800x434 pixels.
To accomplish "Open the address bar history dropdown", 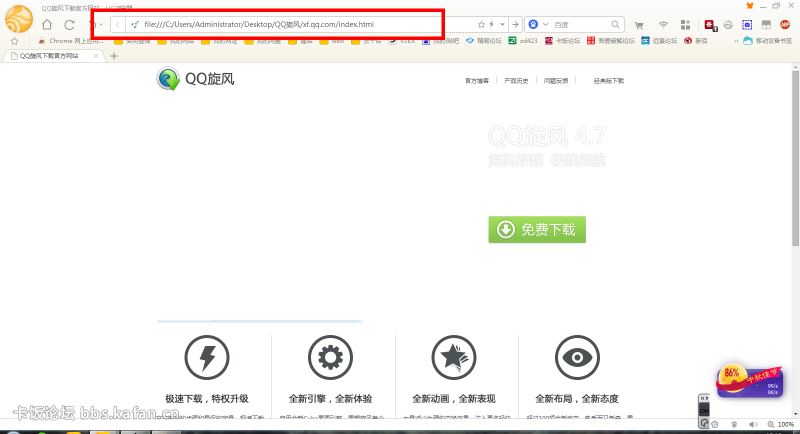I will (x=503, y=24).
